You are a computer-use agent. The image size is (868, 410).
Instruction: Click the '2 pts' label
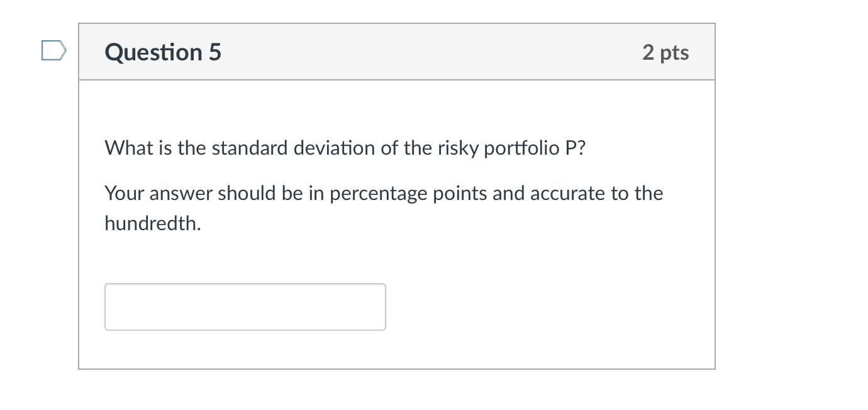(x=665, y=52)
